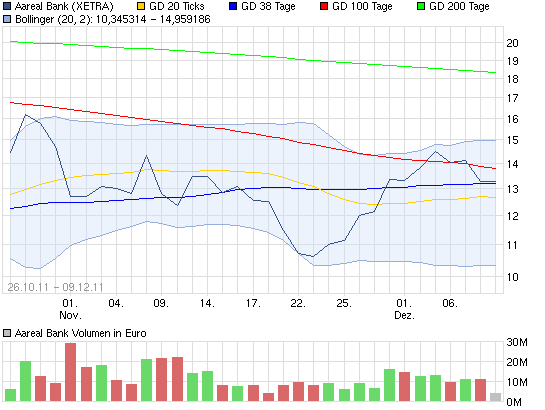Select the 'GD 38 Tage' legend label

pyautogui.click(x=268, y=6)
